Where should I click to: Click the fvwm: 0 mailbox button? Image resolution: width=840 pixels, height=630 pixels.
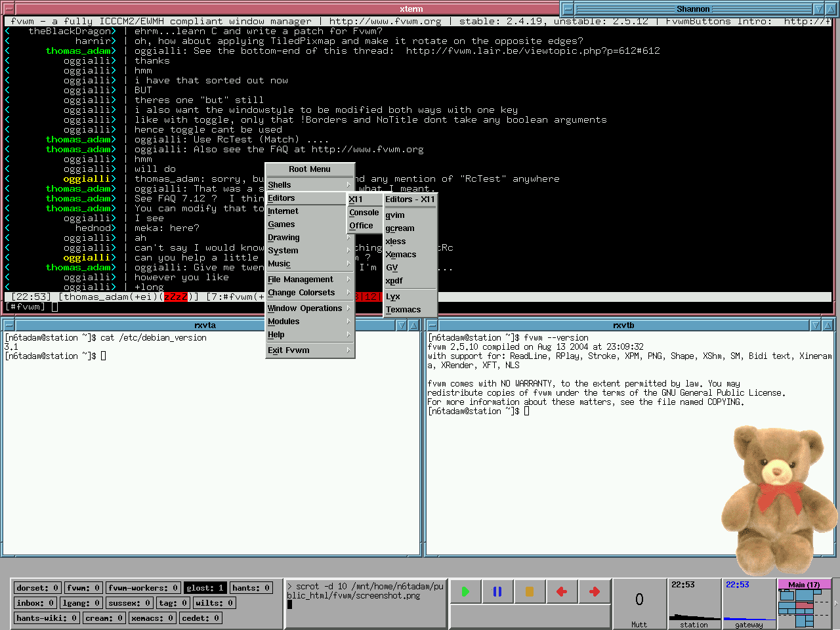[83, 588]
